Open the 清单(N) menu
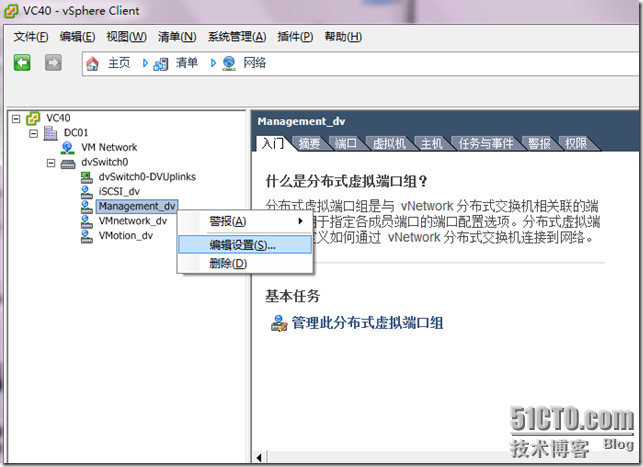 (177, 36)
